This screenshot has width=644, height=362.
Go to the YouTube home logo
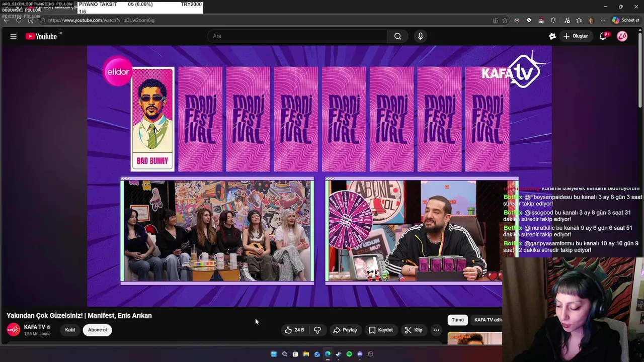tap(41, 36)
